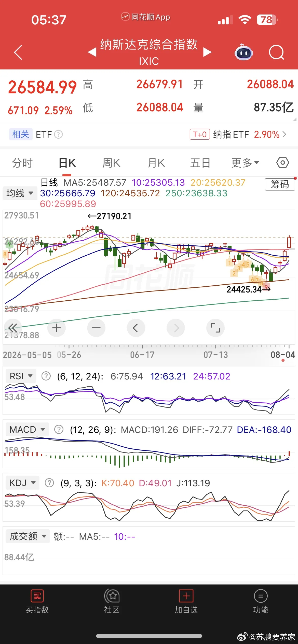Switch to next index with right triangle
298x644 pixels.
207,52
